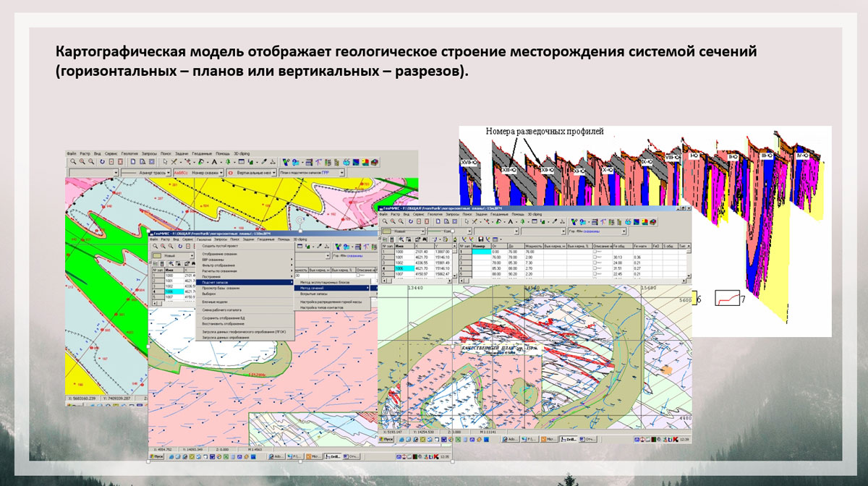Click 'Новый' color swatch in Геология menu window

pos(157,256)
